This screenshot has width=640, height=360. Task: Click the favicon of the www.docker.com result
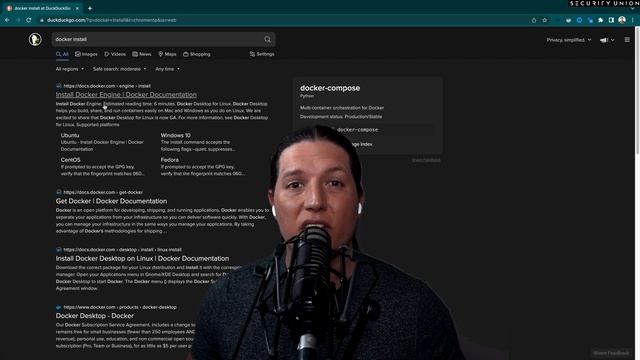tap(59, 307)
